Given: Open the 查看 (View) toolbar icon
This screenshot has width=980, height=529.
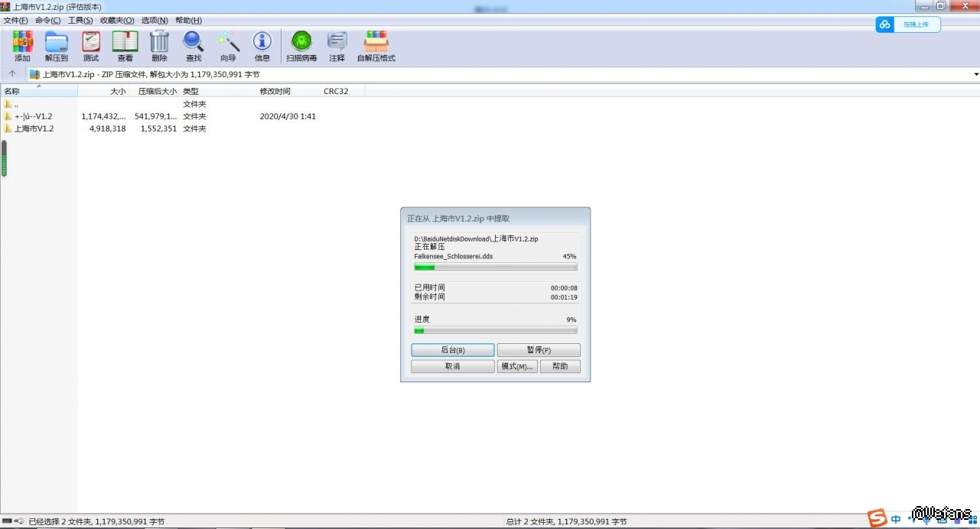Looking at the screenshot, I should [125, 46].
